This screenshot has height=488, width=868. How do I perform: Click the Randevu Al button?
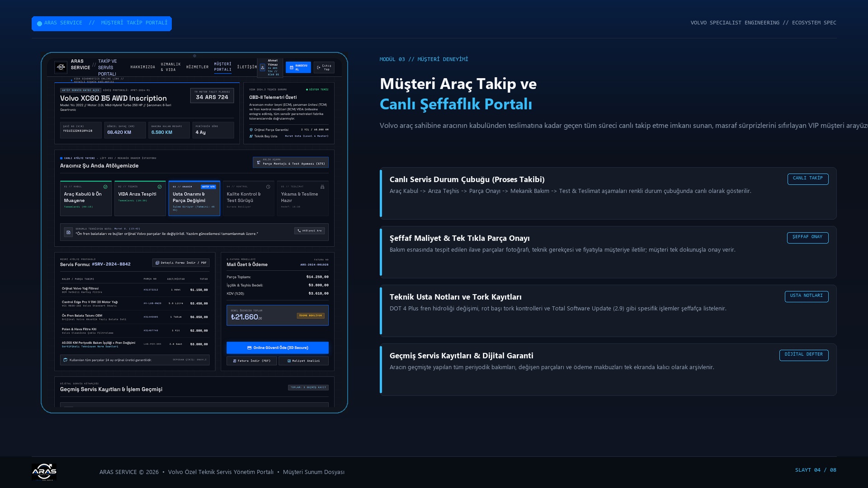pos(298,67)
